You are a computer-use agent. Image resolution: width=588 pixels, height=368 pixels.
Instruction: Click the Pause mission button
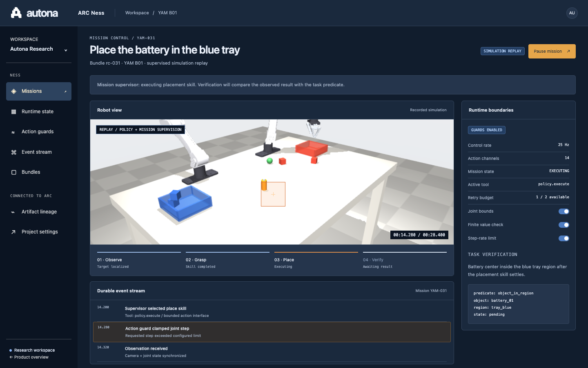tap(552, 52)
